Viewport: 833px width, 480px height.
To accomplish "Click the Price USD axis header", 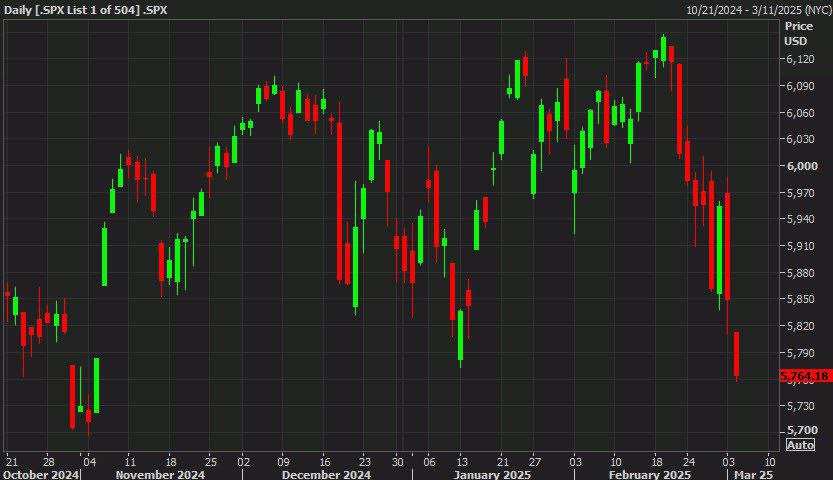I will click(x=798, y=33).
